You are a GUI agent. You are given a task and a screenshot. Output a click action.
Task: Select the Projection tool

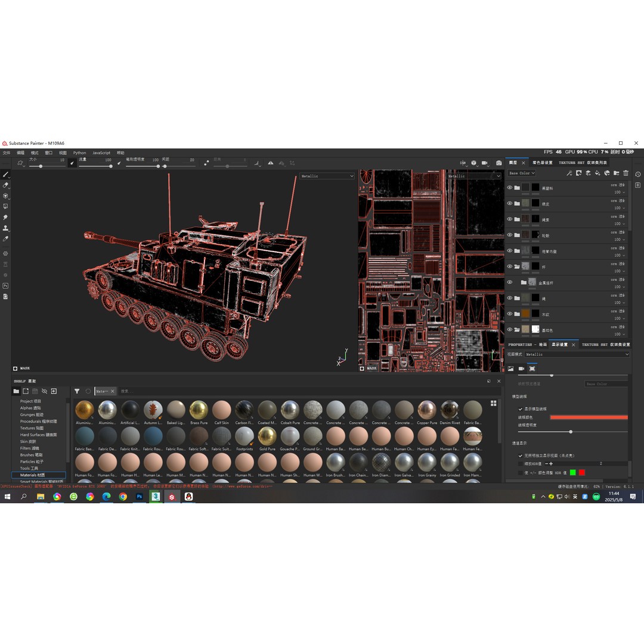pos(6,196)
